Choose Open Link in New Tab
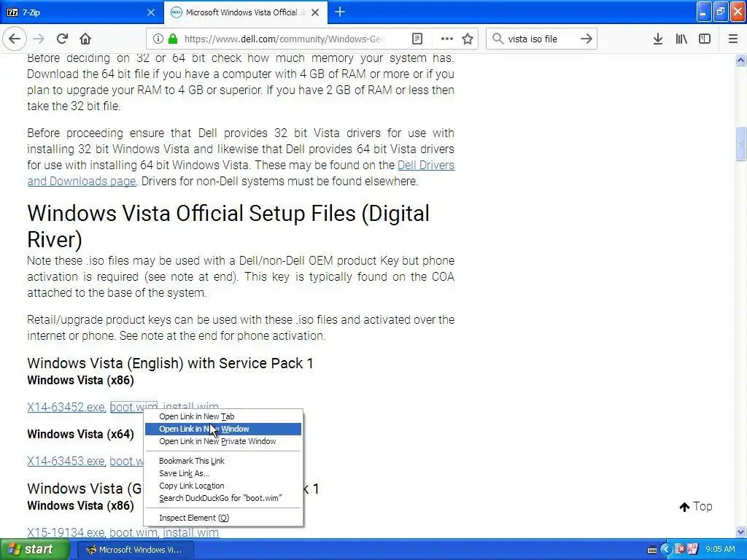 coord(223,416)
